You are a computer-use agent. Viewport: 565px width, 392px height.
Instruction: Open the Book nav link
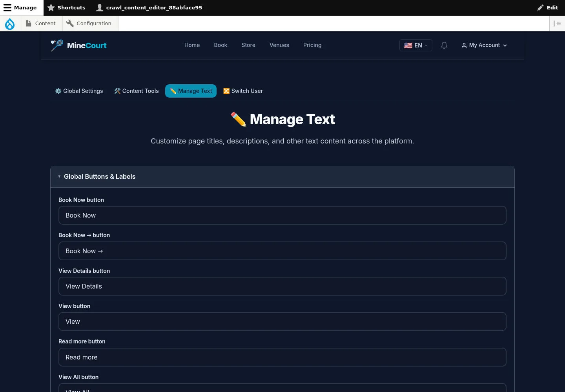tap(221, 45)
